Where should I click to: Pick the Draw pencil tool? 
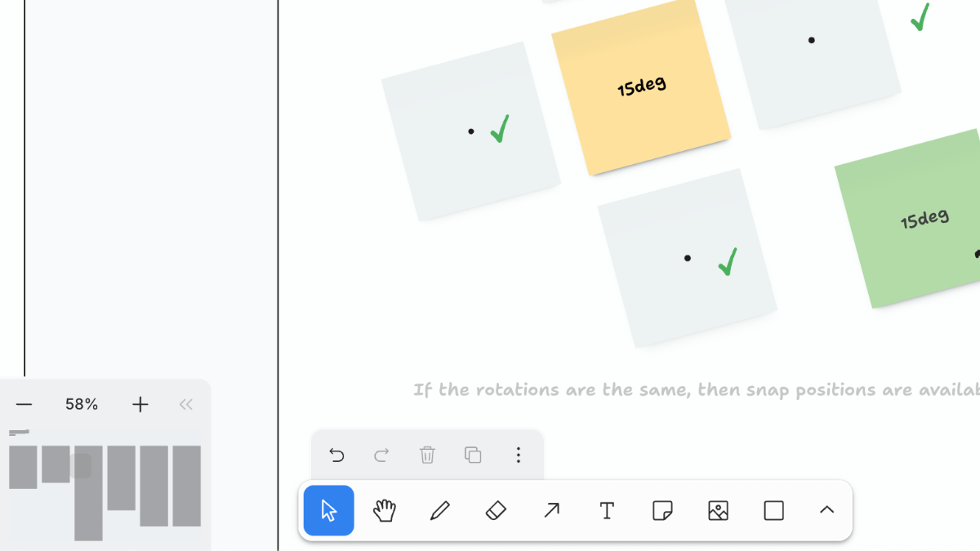(440, 511)
